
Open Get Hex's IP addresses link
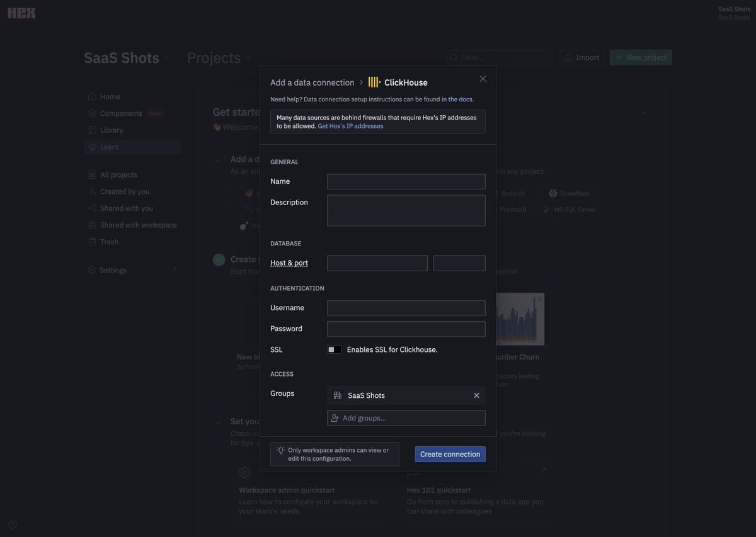350,126
